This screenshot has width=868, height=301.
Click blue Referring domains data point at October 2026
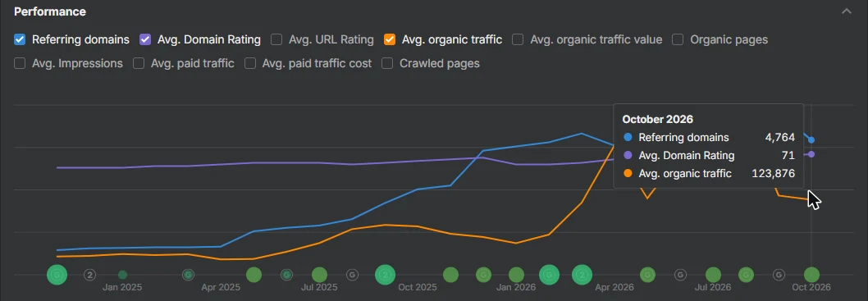[811, 140]
